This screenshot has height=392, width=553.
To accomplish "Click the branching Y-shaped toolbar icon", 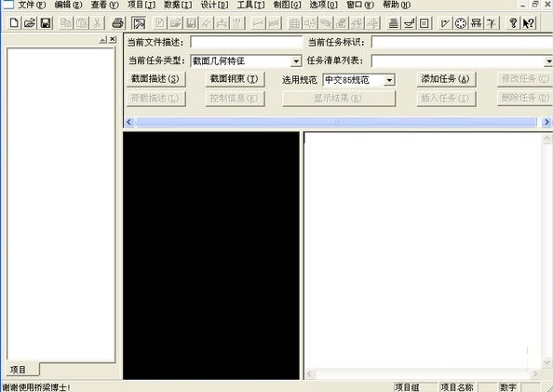I will (x=492, y=23).
